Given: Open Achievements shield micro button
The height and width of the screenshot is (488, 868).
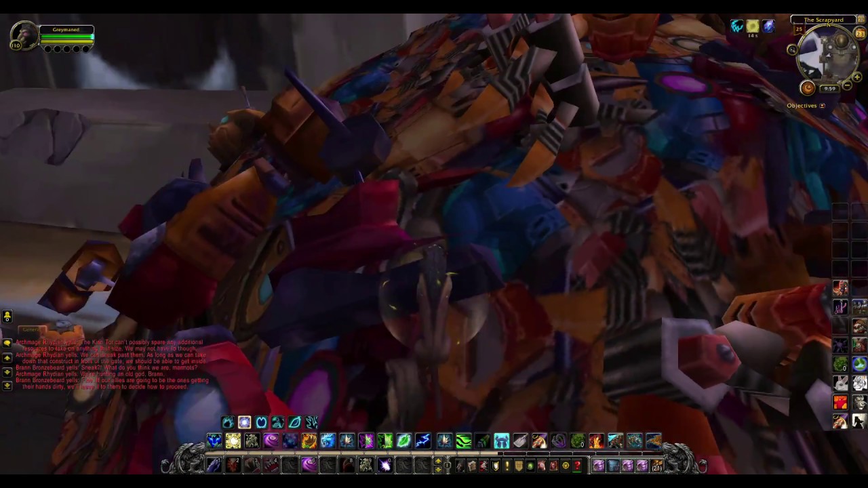Looking at the screenshot, I should [x=496, y=466].
